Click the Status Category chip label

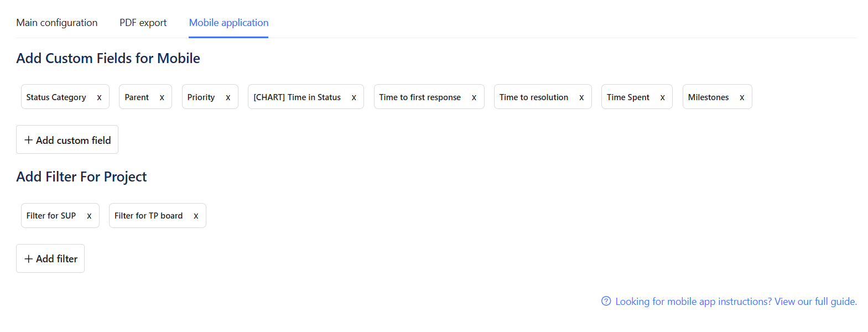pyautogui.click(x=56, y=97)
